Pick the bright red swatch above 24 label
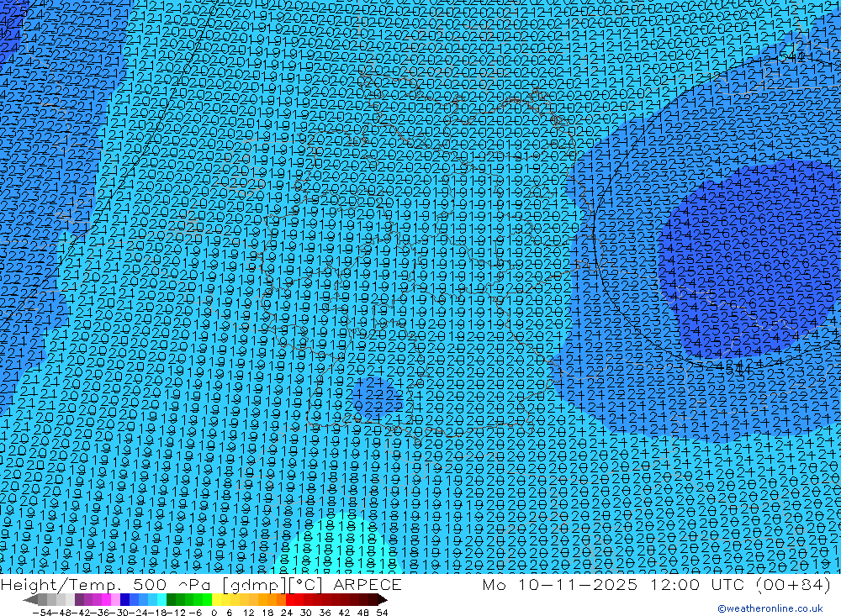The width and height of the screenshot is (841, 616). (x=290, y=599)
